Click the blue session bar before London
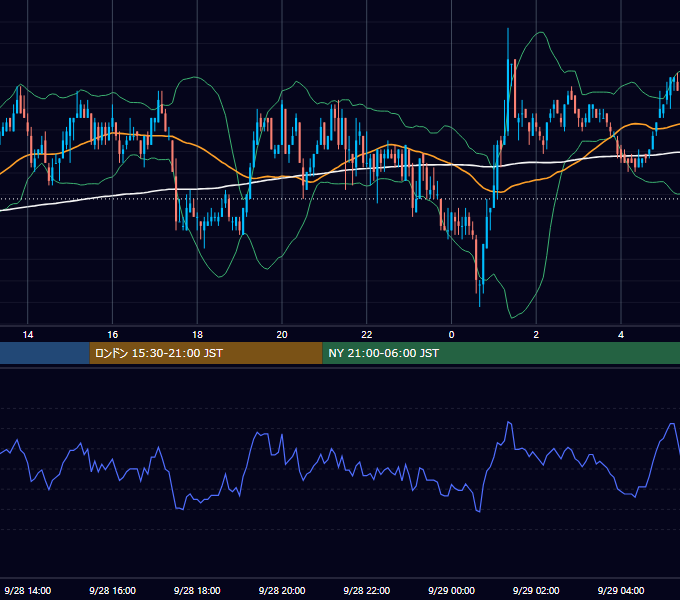 [x=45, y=353]
